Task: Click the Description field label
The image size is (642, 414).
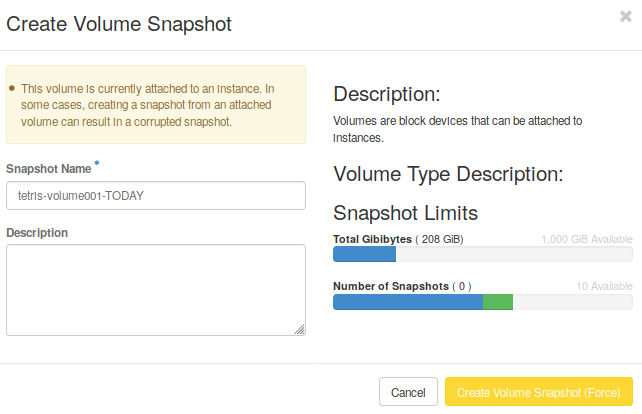Action: pos(37,232)
